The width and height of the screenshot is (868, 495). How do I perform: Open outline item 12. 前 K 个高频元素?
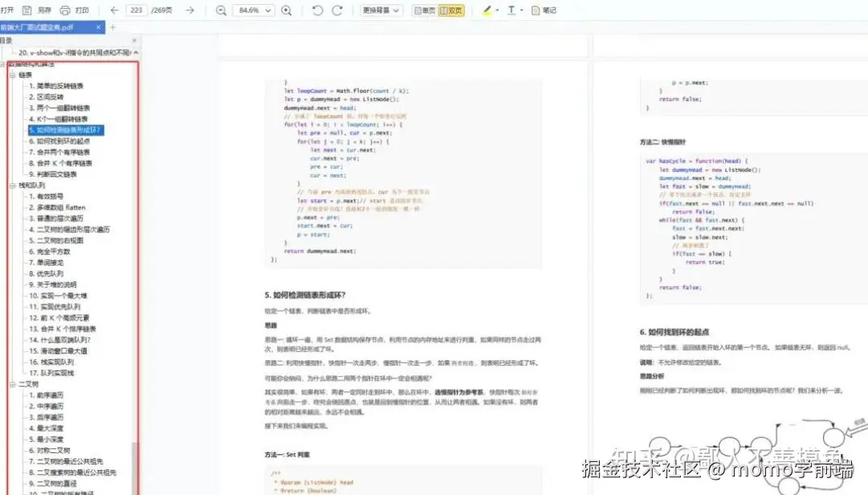click(x=59, y=318)
